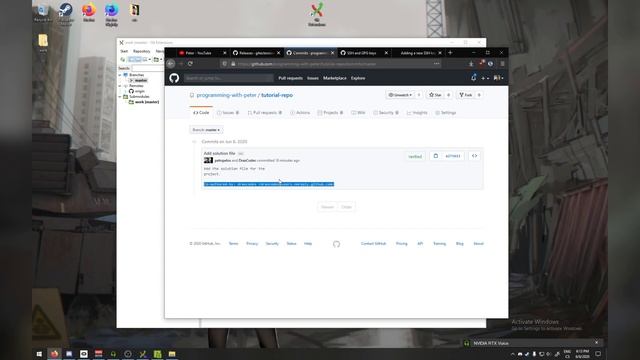Select the repository Issues tab
640x360 pixels.
click(228, 113)
